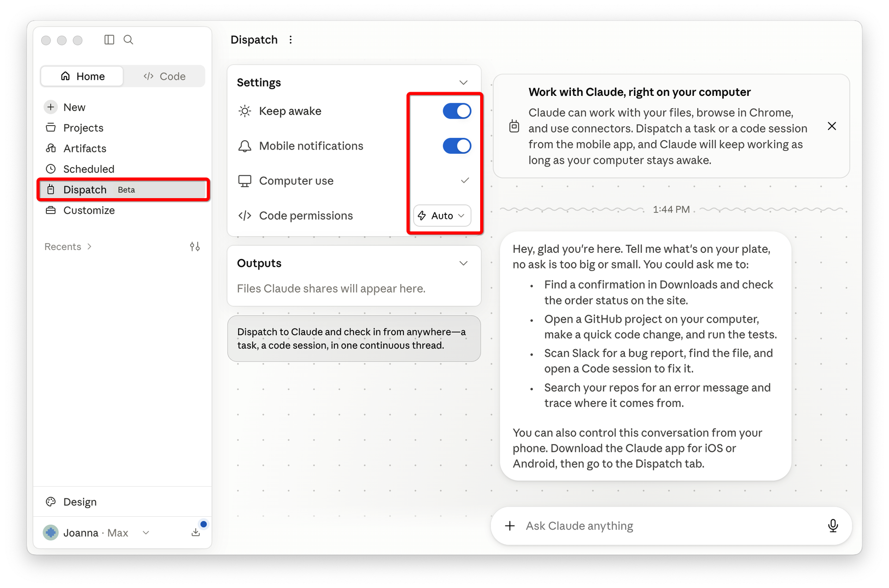Click the Code permissions label
The width and height of the screenshot is (889, 588).
tap(306, 216)
